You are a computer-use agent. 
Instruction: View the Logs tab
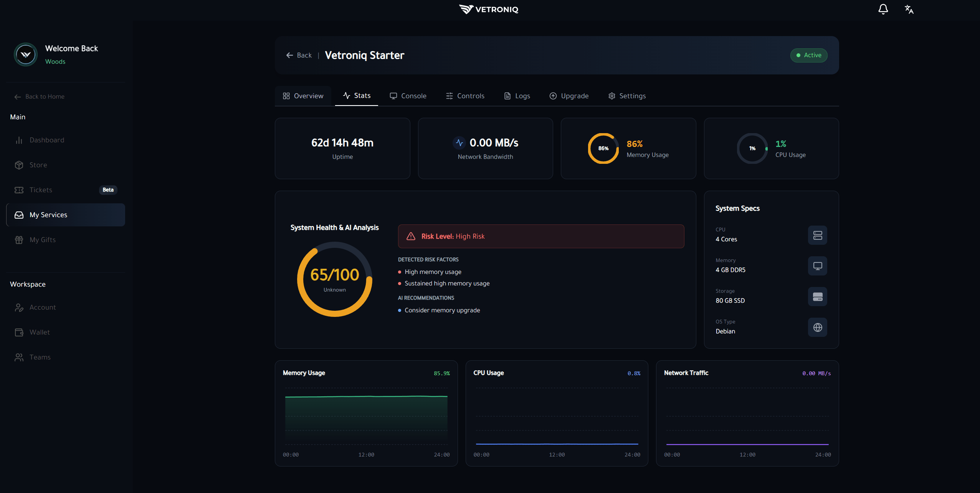coord(517,96)
